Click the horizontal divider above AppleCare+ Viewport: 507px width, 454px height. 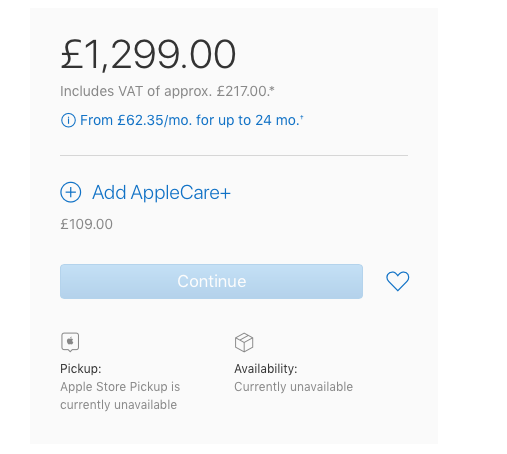point(234,155)
